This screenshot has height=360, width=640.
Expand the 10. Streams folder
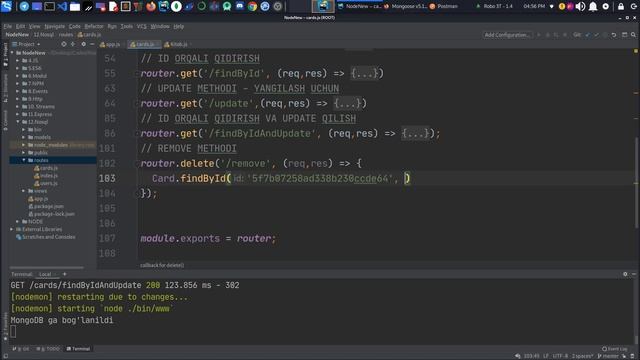click(18, 107)
